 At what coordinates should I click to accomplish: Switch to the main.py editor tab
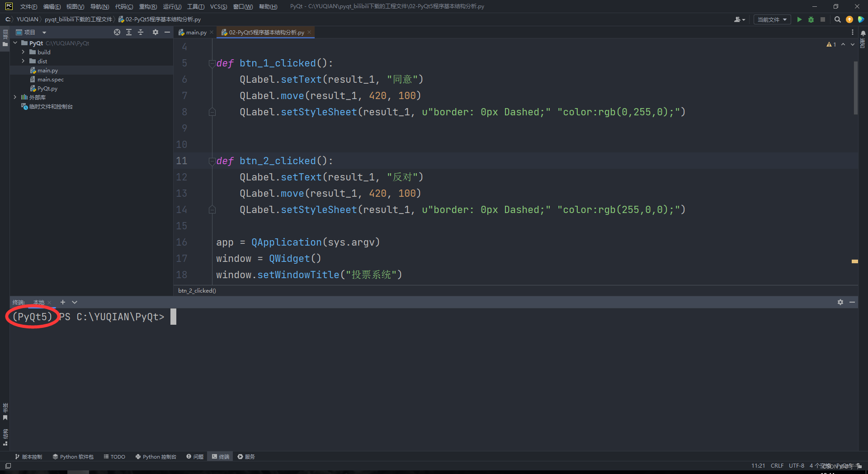pyautogui.click(x=196, y=32)
